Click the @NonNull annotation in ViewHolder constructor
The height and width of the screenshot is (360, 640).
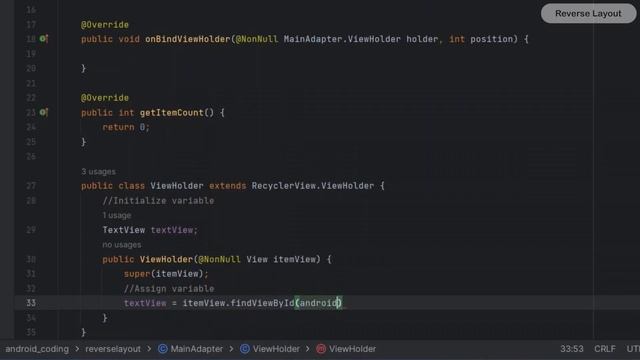click(x=219, y=260)
